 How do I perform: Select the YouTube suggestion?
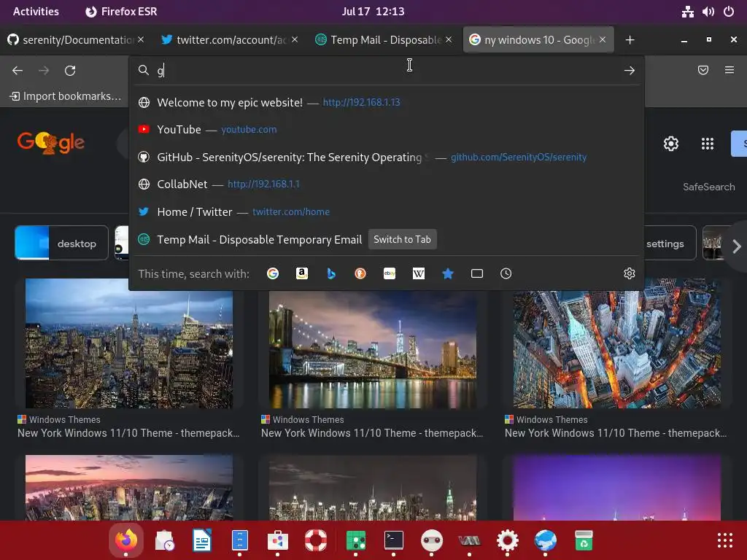click(x=387, y=130)
